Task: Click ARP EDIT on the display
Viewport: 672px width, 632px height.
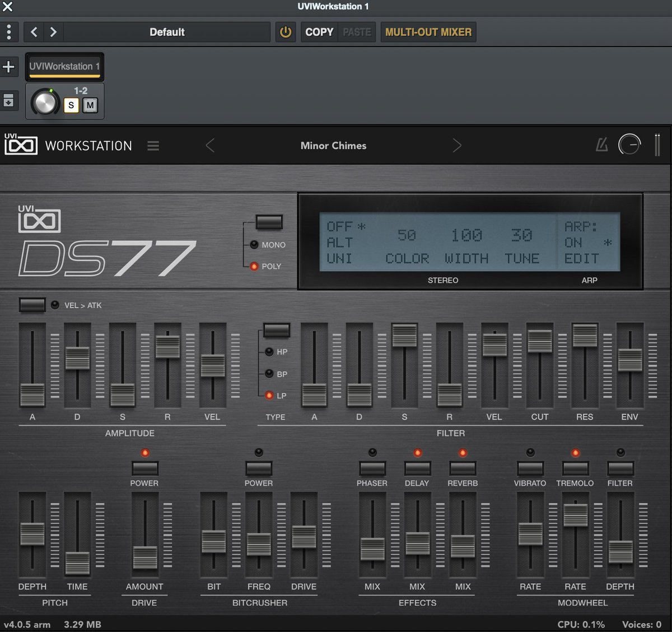Action: click(x=581, y=259)
